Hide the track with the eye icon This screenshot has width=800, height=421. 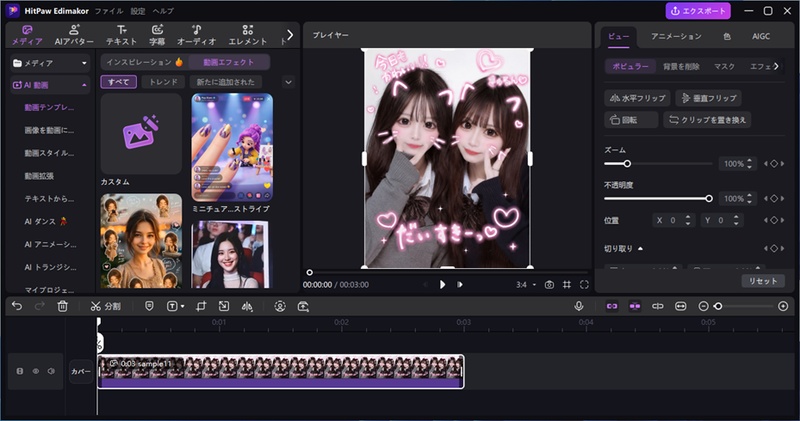(x=36, y=372)
